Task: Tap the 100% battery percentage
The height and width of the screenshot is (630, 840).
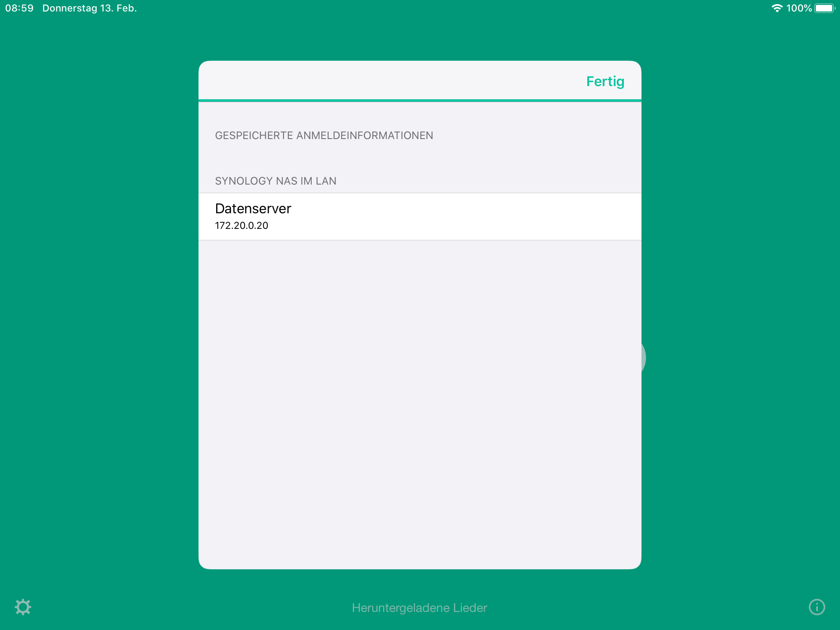Action: click(799, 8)
